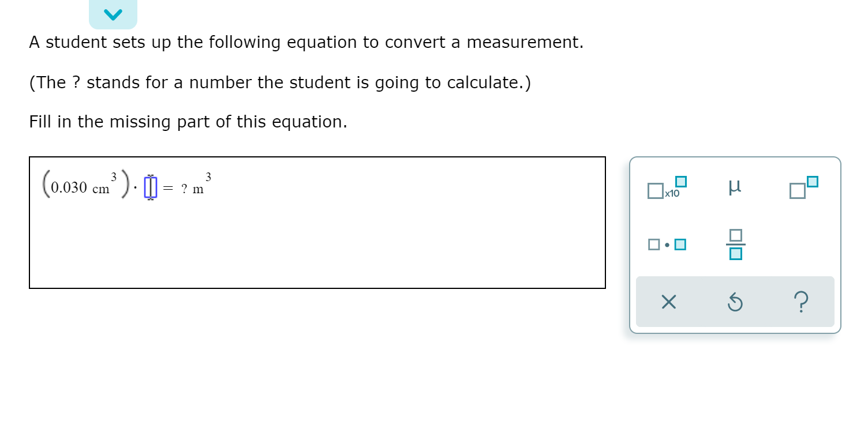Select the numerator square of the fraction template
The width and height of the screenshot is (868, 421).
(x=735, y=236)
